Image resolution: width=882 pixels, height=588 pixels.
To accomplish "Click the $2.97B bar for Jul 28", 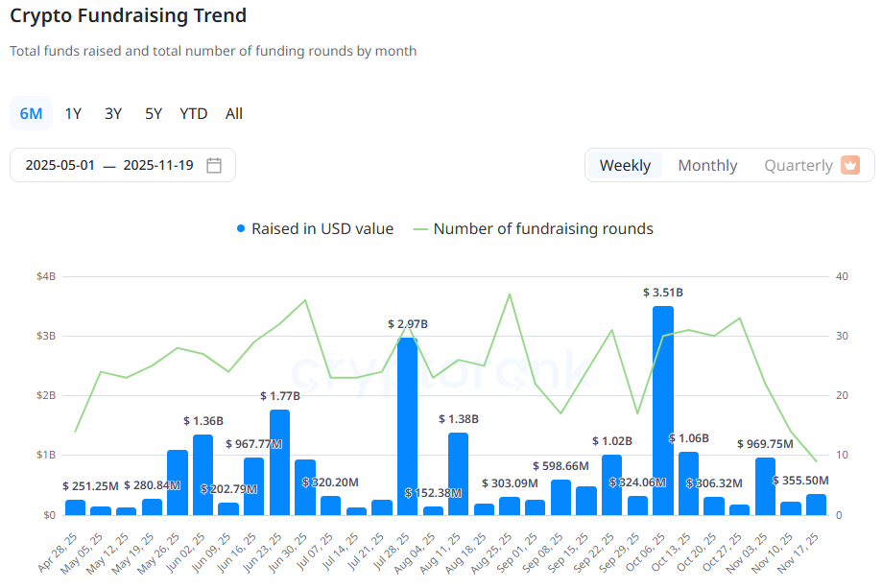I will 407,427.
